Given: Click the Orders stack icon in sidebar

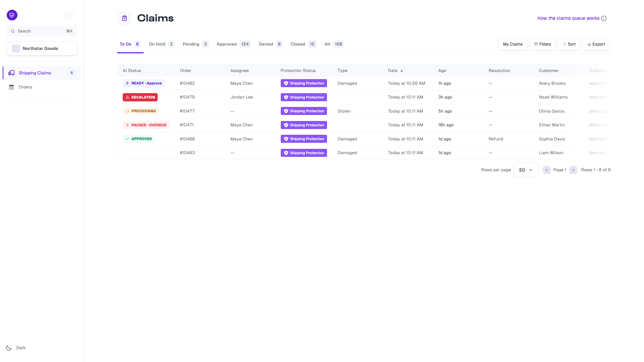Looking at the screenshot, I should [11, 87].
